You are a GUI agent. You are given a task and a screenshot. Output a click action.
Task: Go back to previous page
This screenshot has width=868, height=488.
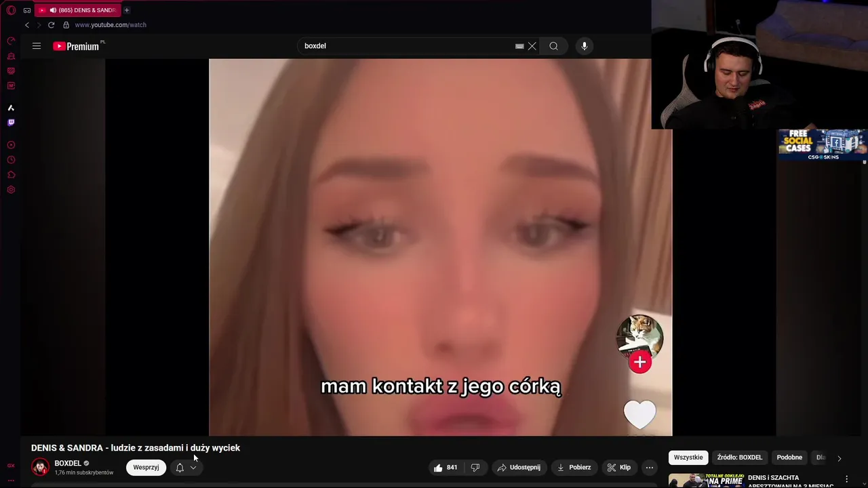point(27,25)
